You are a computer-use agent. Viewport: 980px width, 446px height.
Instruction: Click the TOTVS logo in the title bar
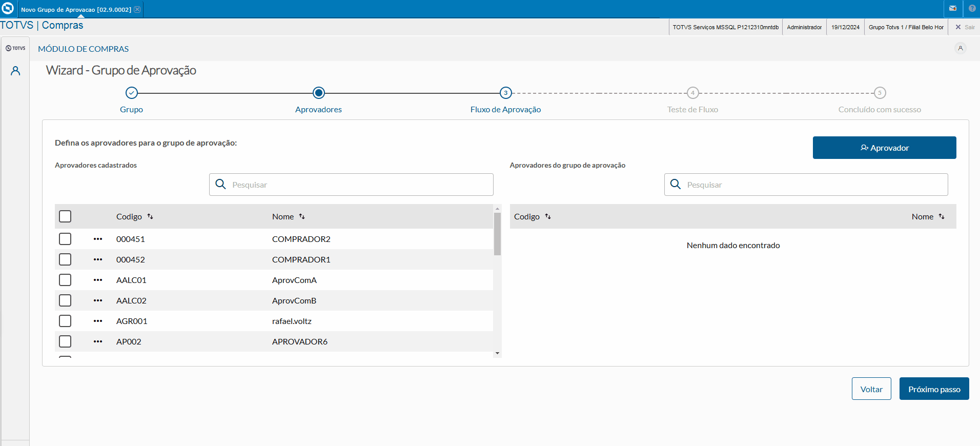[8, 8]
